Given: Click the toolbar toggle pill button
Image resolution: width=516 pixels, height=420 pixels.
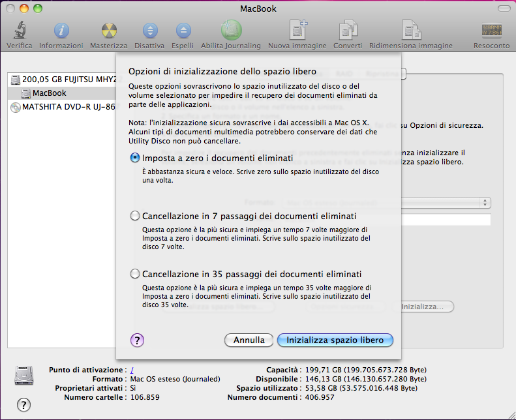Looking at the screenshot, I should coord(504,8).
